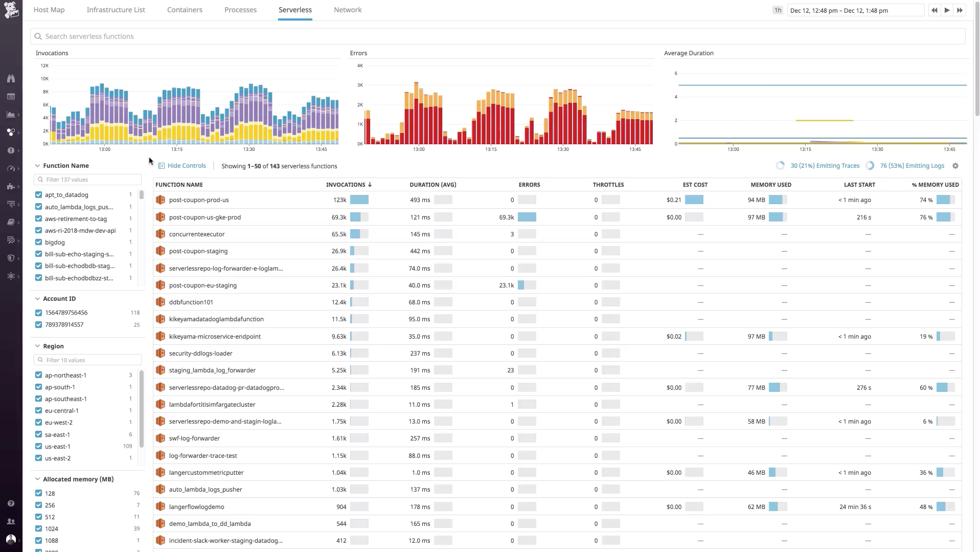Viewport: 980px width, 552px height.
Task: Open table settings gear beside Emitting Logs
Action: tap(955, 166)
